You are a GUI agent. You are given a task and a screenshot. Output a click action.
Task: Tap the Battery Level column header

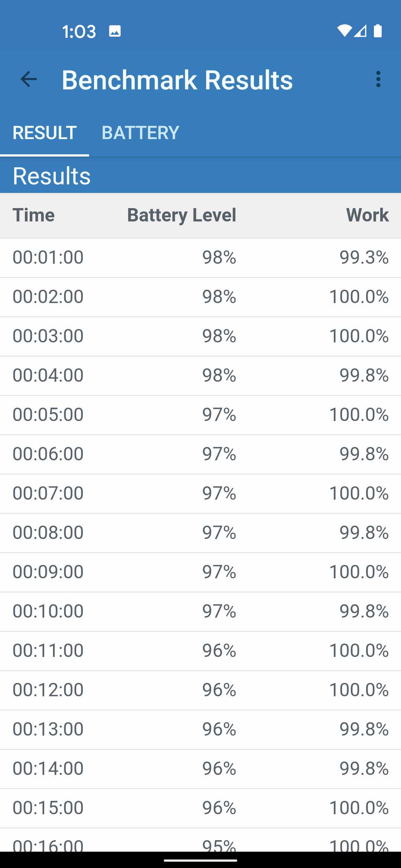tap(182, 215)
